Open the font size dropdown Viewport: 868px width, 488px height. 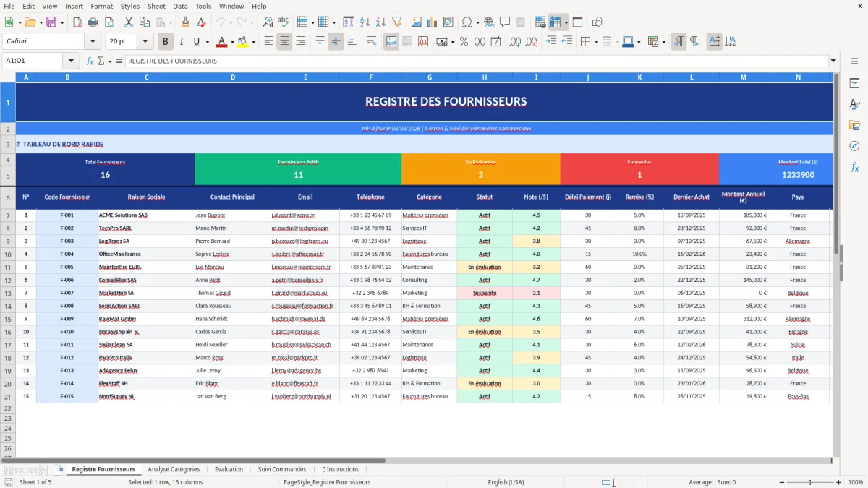pos(145,42)
